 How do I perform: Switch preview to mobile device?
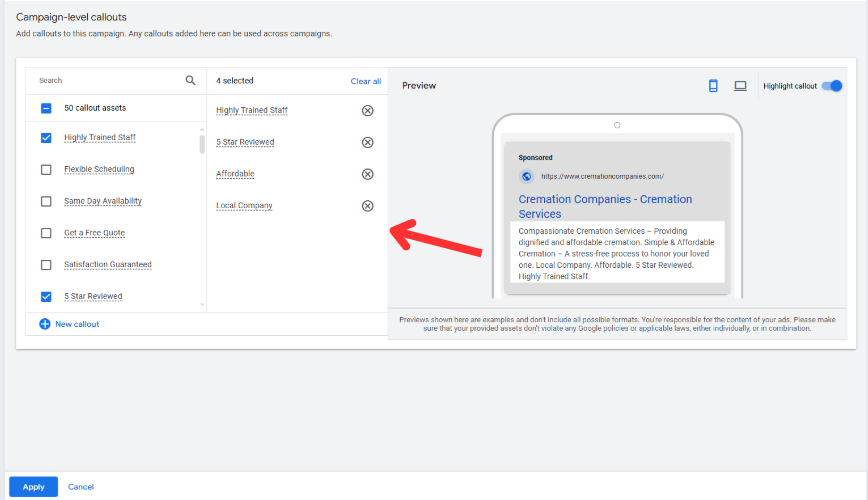pyautogui.click(x=713, y=86)
